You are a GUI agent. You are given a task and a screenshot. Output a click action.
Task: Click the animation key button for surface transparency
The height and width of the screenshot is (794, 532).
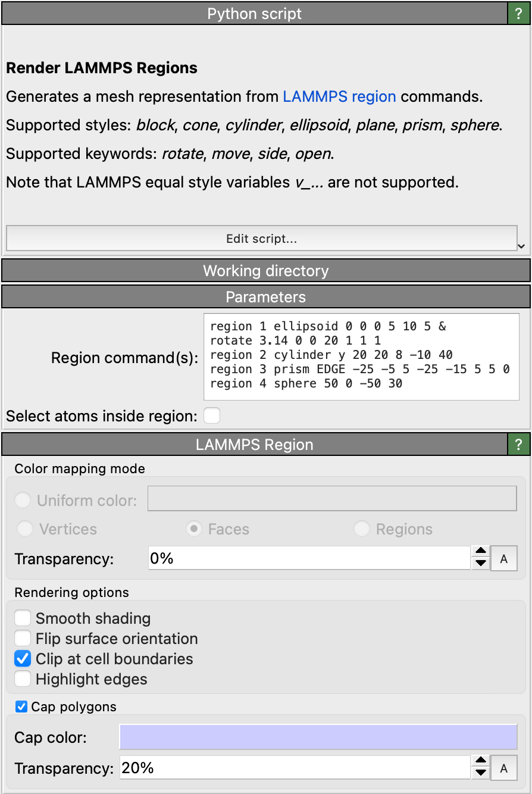[503, 558]
